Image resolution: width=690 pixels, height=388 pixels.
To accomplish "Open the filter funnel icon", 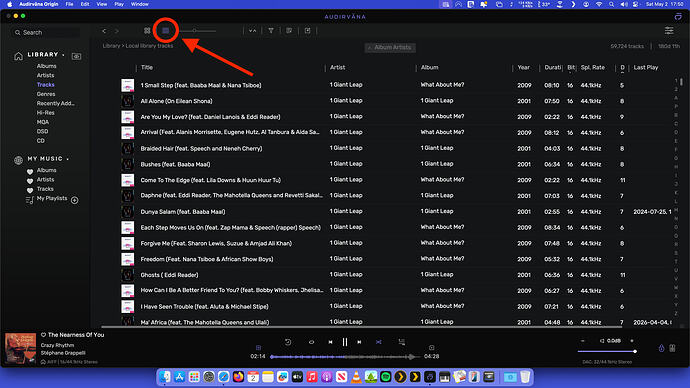I will pyautogui.click(x=271, y=30).
